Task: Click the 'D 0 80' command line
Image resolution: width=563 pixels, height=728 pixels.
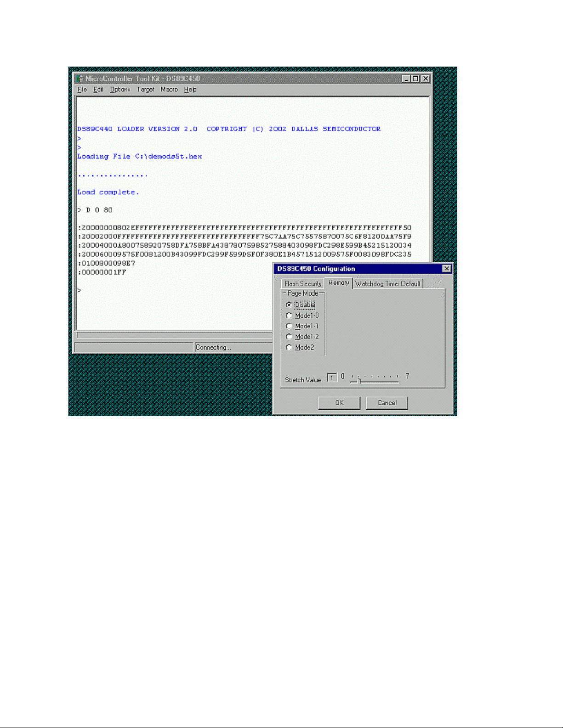Action: [x=95, y=210]
